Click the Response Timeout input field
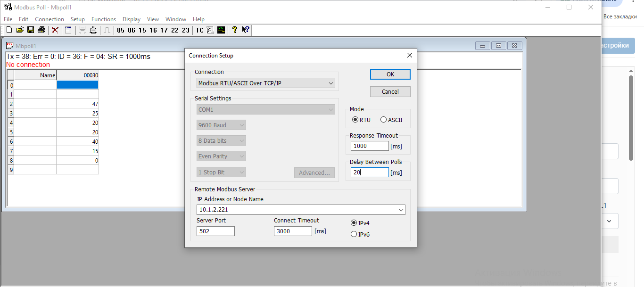The width and height of the screenshot is (644, 287). pos(370,146)
